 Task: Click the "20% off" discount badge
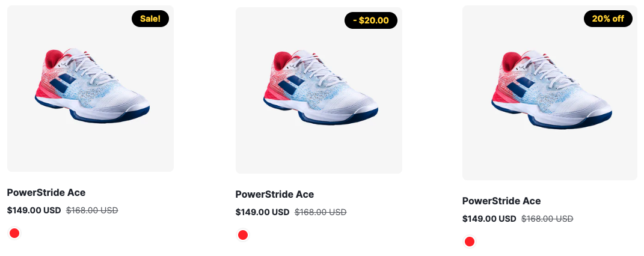[x=608, y=19]
